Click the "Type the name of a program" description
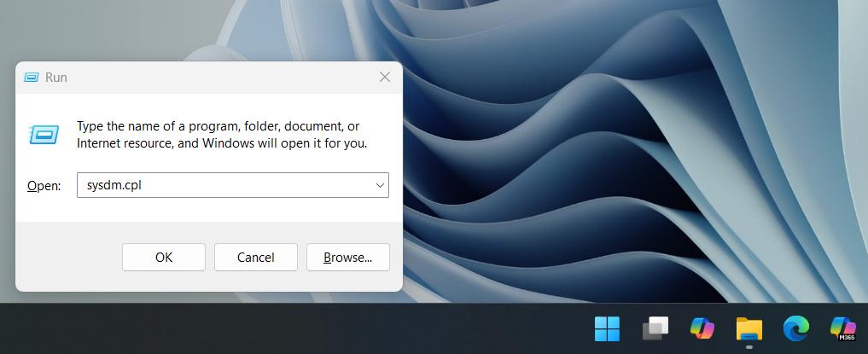 coord(222,135)
